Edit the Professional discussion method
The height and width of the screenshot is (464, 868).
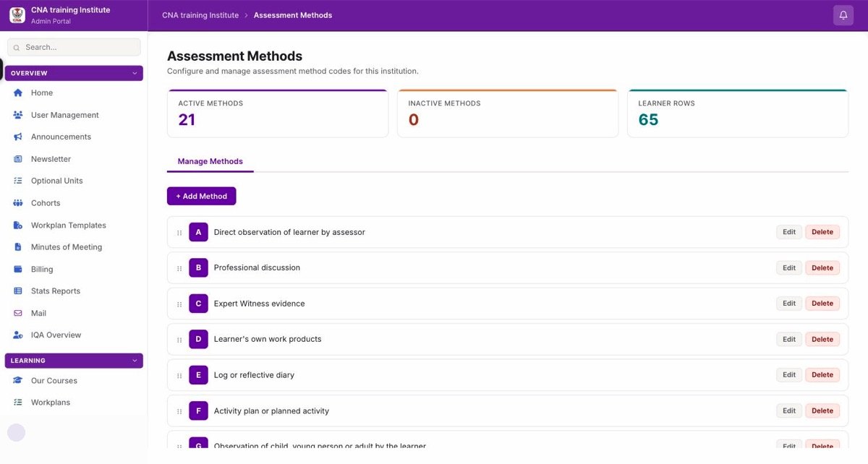[789, 267]
